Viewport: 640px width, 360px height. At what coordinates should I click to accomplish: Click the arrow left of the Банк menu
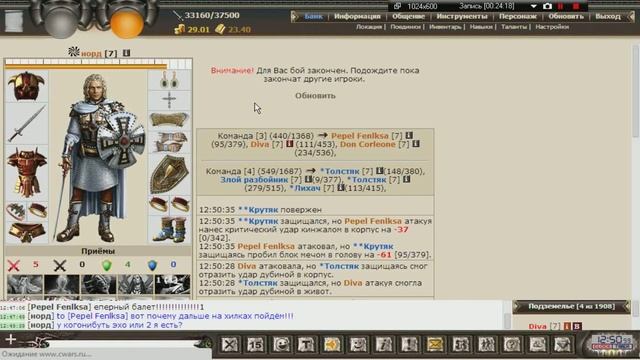pos(295,16)
